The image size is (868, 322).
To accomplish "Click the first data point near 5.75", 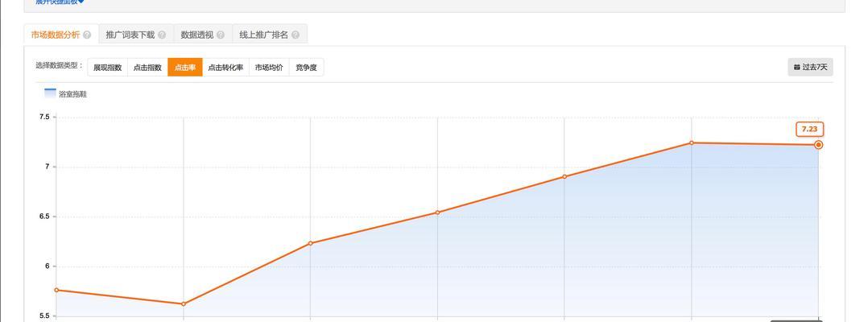I will (x=56, y=290).
